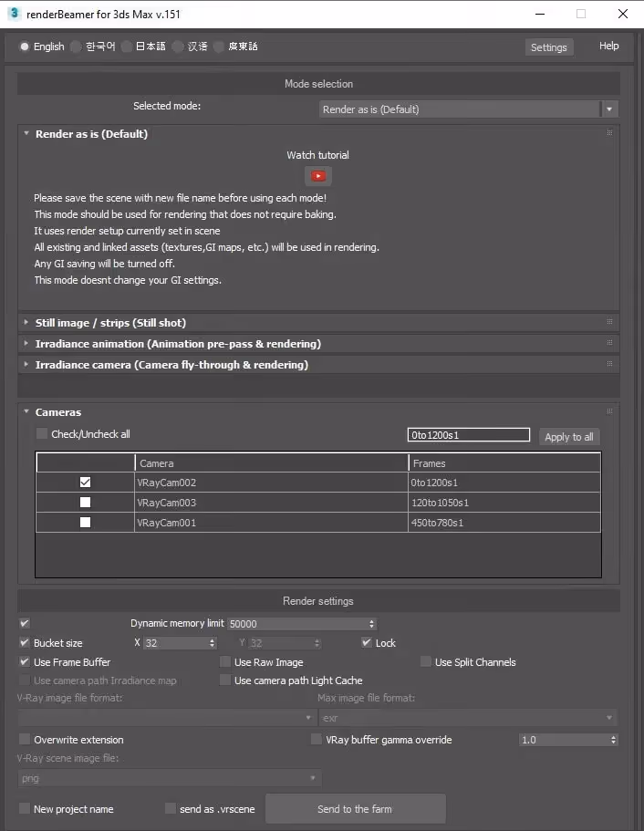
Task: Check send as .vrscene option
Action: 171,808
